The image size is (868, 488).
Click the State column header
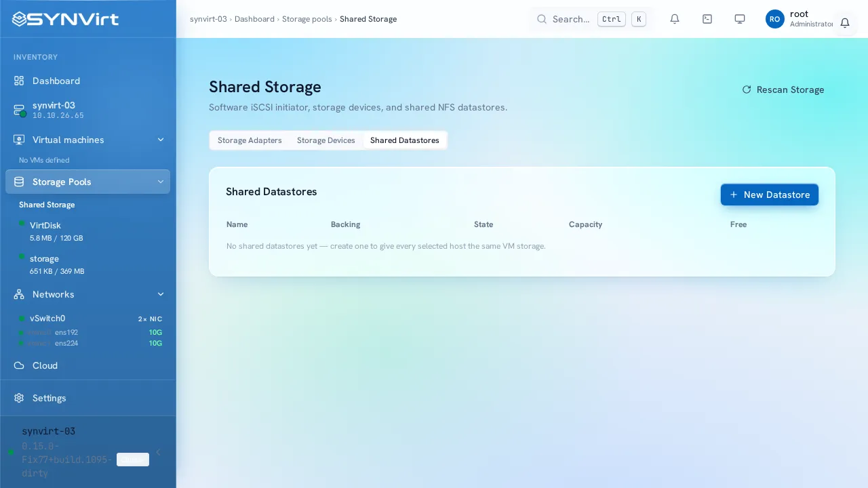coord(484,224)
